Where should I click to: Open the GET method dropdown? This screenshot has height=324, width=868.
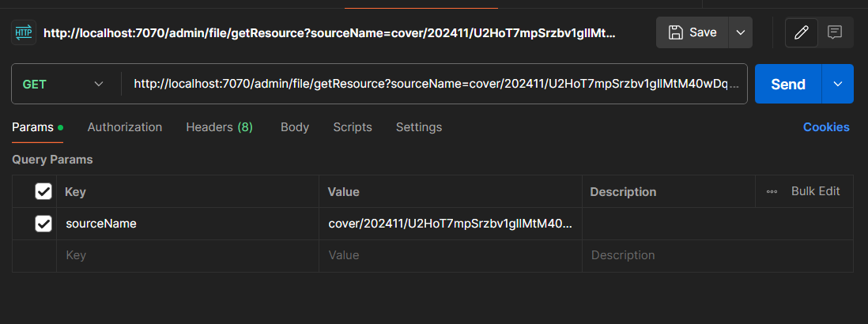(x=65, y=84)
